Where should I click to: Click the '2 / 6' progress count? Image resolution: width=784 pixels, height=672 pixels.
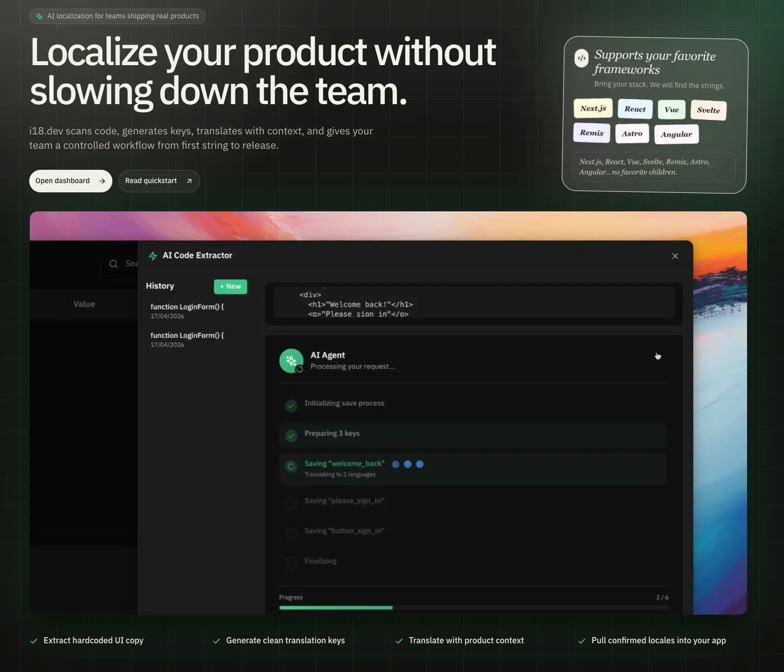(x=662, y=598)
